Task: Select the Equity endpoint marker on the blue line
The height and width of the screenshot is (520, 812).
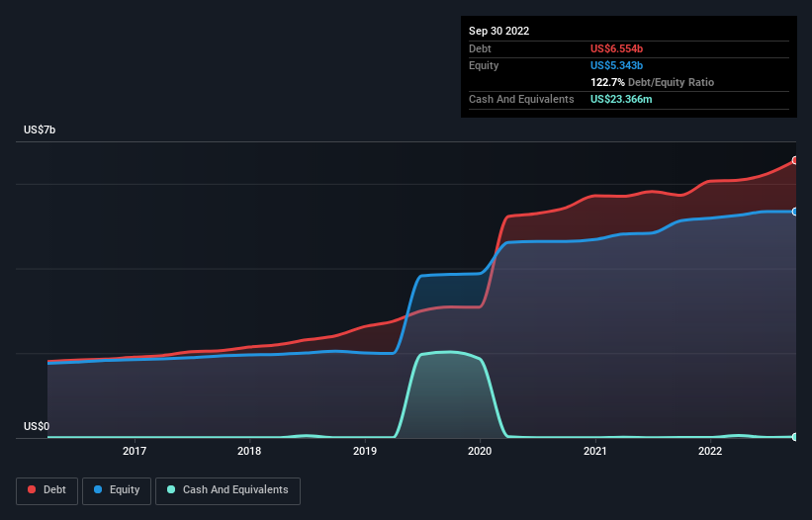Action: point(795,212)
